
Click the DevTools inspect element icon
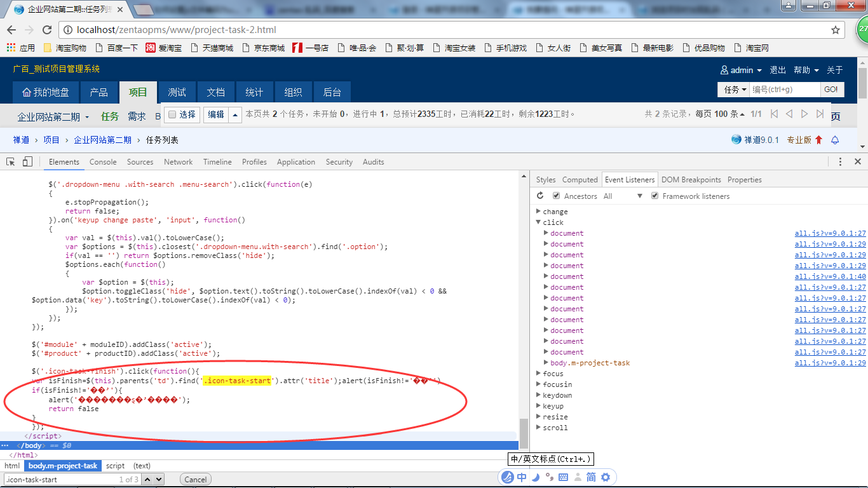click(11, 162)
